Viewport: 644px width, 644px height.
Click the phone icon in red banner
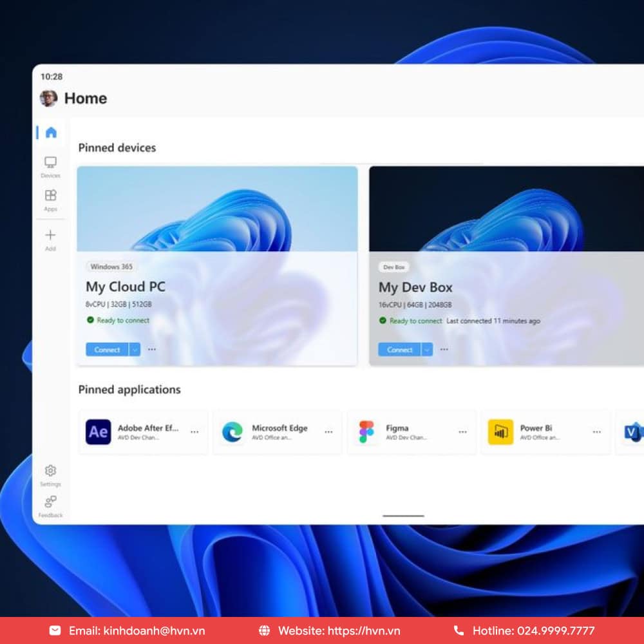click(x=459, y=630)
